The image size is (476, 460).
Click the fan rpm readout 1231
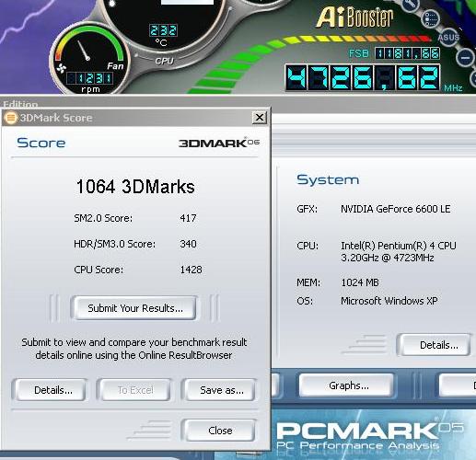(89, 78)
